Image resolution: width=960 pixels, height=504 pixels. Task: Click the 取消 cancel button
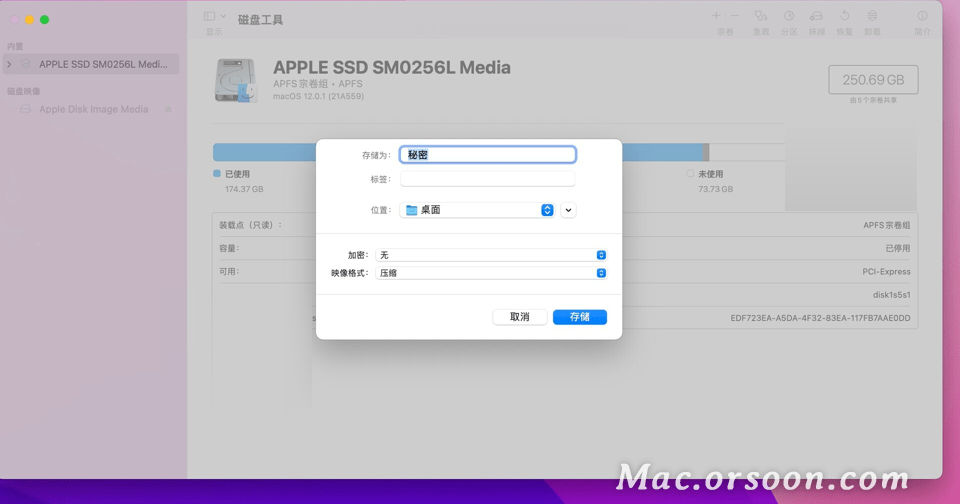pyautogui.click(x=519, y=317)
